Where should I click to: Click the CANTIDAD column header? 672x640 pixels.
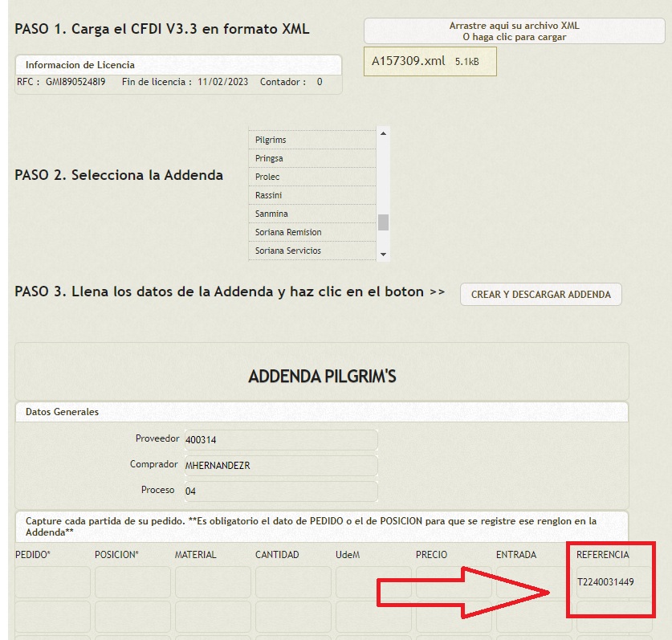pos(277,555)
